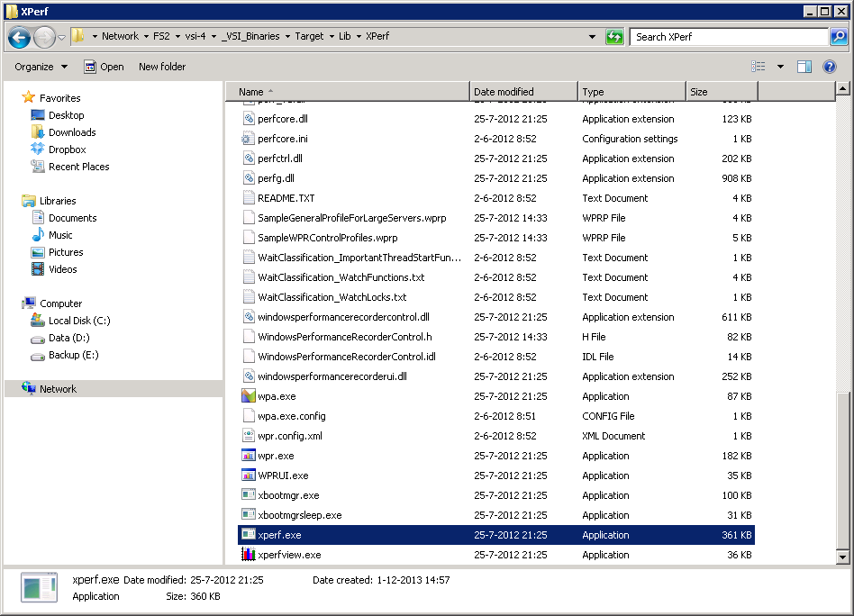Click the change view icon
This screenshot has width=854, height=616.
[759, 67]
